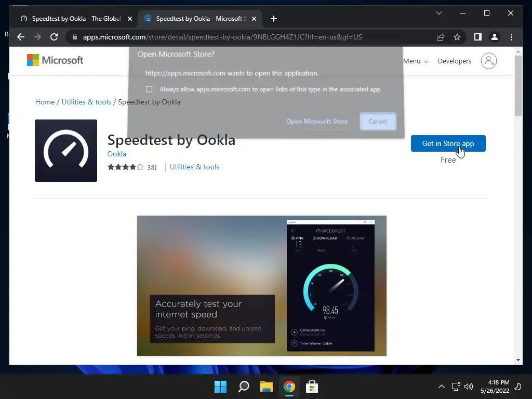This screenshot has height=399, width=532.
Task: Click Chrome icon in taskbar
Action: tap(289, 387)
